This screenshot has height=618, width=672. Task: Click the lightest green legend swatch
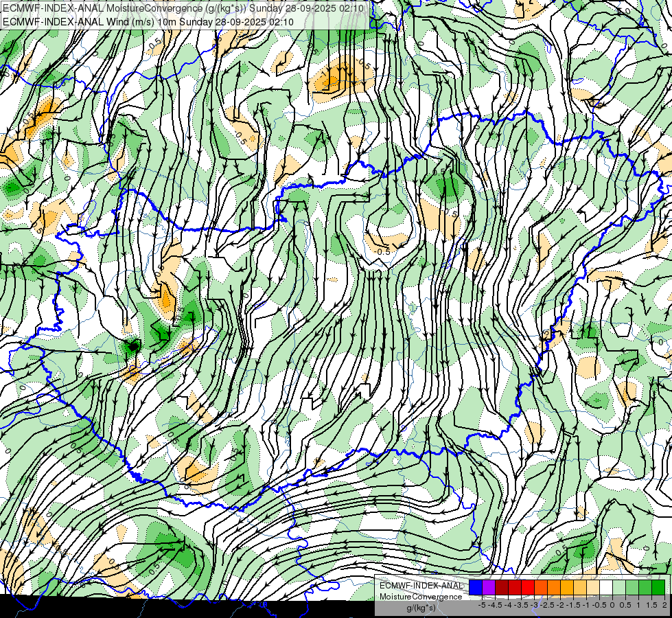pos(619,588)
